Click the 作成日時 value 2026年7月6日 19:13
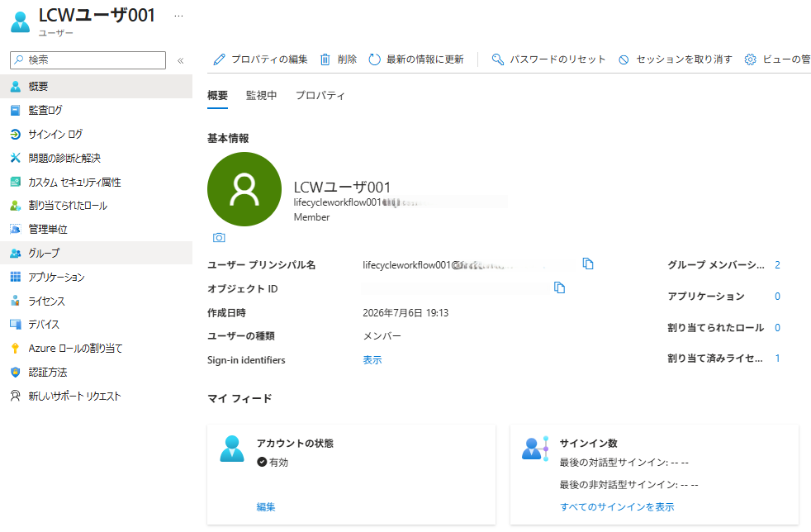The image size is (811, 532). click(405, 313)
